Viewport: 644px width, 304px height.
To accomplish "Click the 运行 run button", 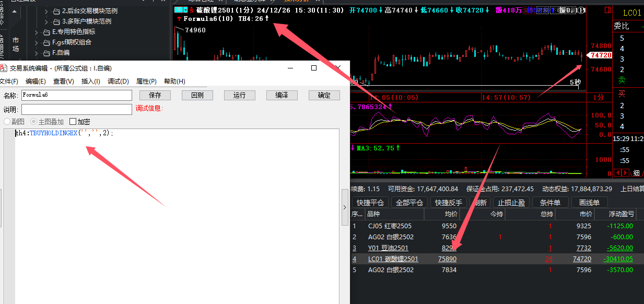I will [240, 95].
